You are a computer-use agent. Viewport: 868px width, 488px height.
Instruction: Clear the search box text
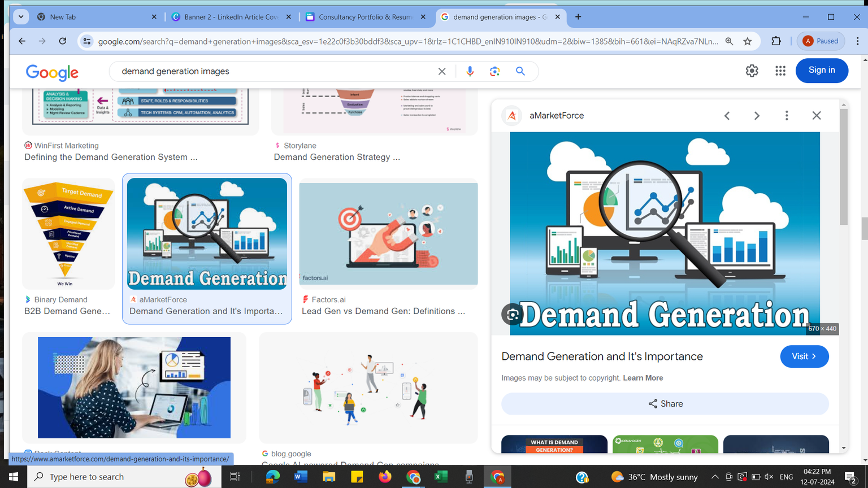442,71
